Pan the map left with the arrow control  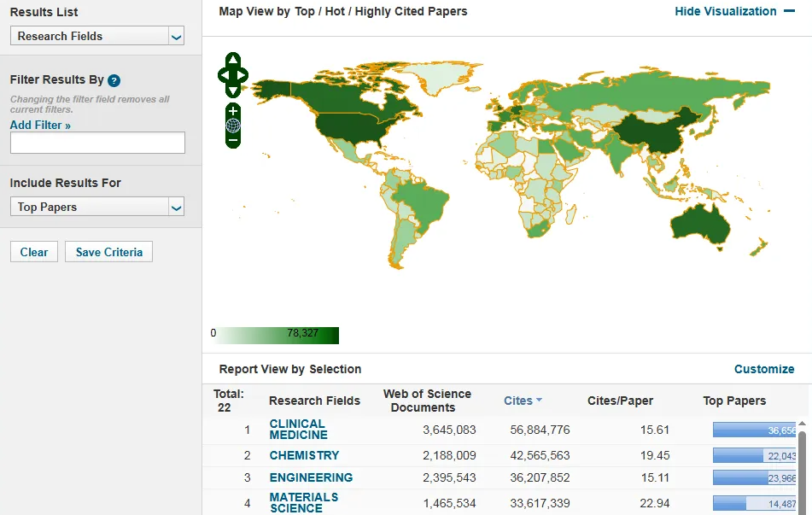223,75
